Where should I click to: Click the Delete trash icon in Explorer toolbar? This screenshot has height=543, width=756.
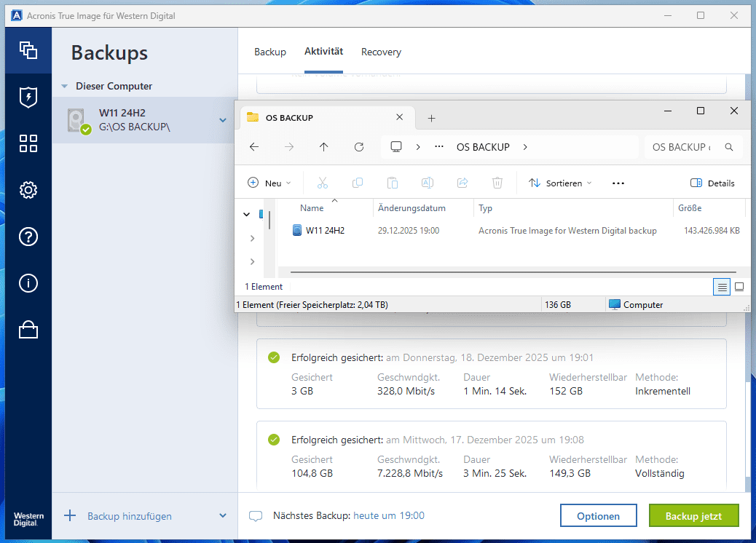coord(497,183)
